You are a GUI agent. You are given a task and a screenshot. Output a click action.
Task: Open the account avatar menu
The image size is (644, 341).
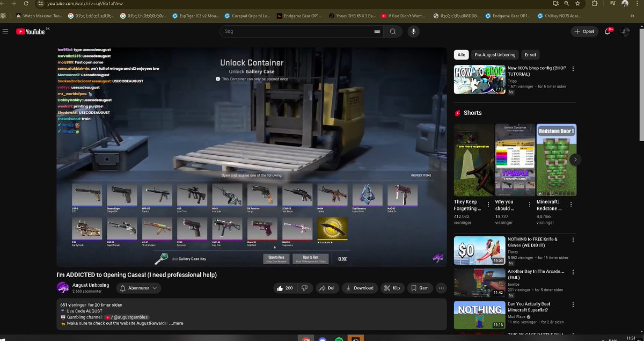(x=625, y=32)
